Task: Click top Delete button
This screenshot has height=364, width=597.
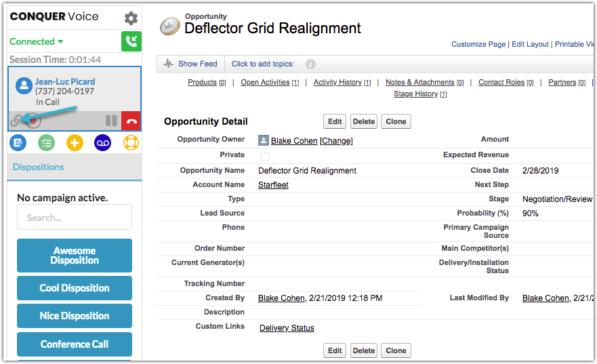Action: (x=364, y=121)
